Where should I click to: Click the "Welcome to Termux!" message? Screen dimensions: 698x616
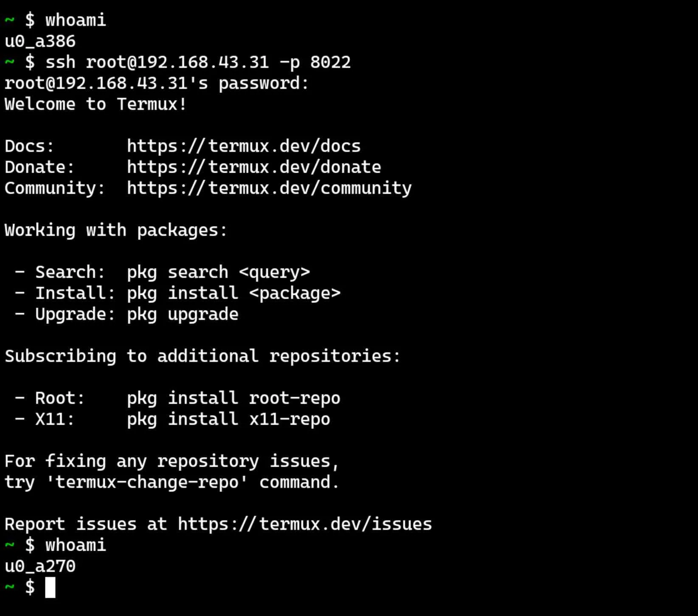click(x=96, y=104)
